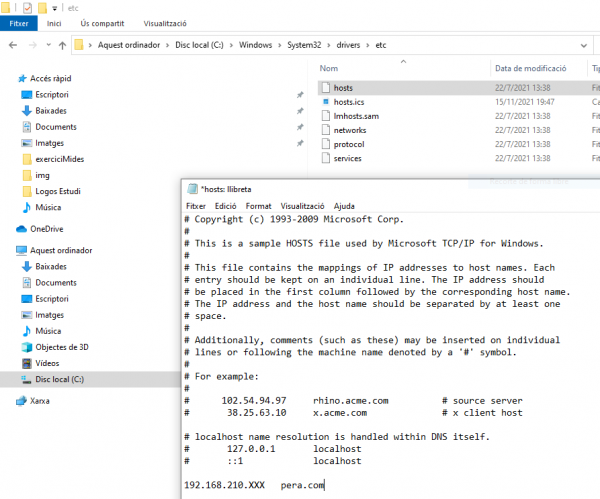
Task: Click the hosts.ics calendar file icon
Action: pos(326,102)
